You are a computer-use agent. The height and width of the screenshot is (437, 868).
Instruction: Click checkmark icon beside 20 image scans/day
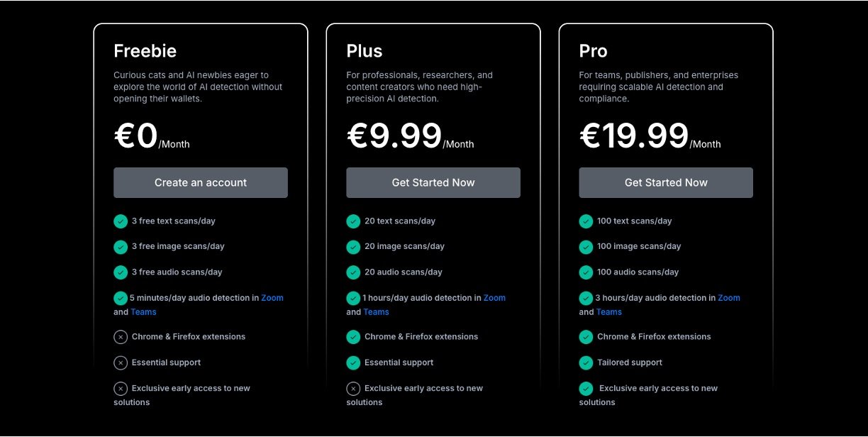(x=353, y=247)
